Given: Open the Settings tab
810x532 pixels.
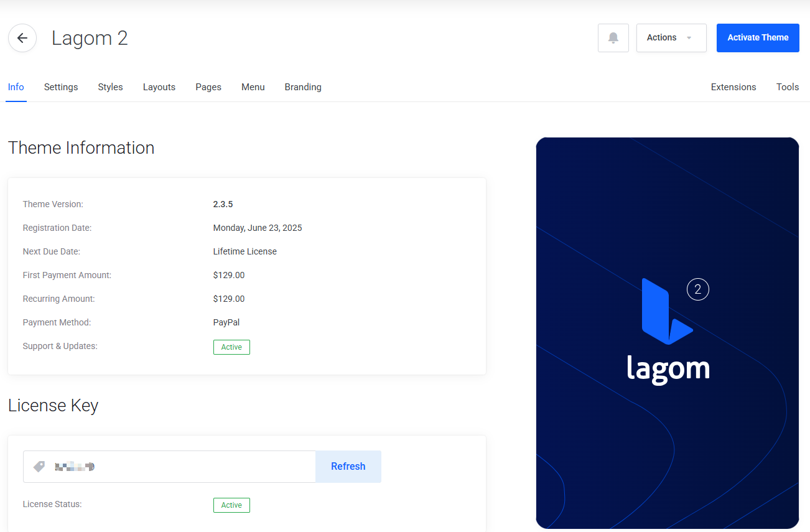Looking at the screenshot, I should click(x=61, y=87).
